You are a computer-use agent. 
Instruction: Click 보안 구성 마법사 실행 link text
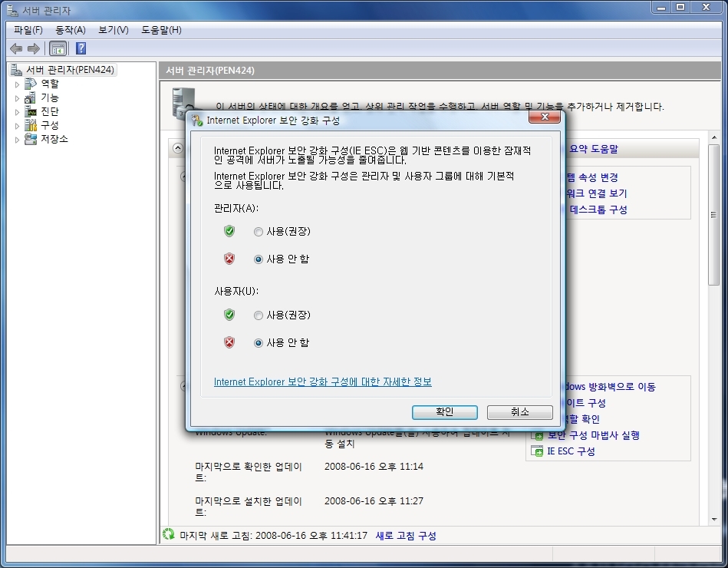click(593, 435)
